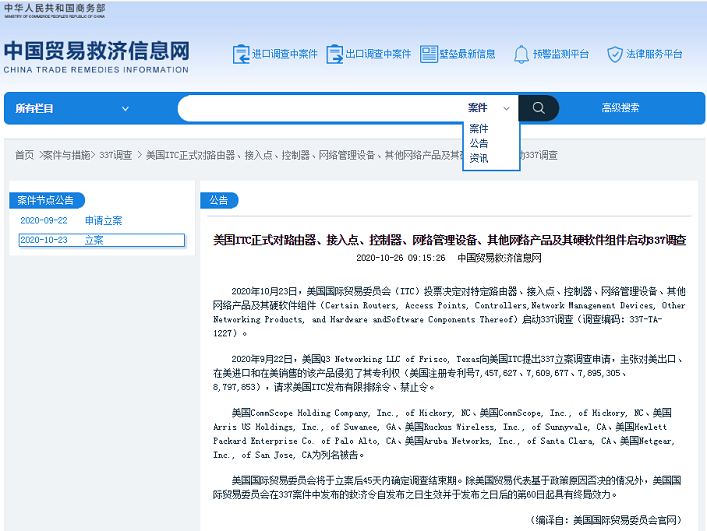707x531 pixels.
Task: Open 337调查 breadcrumb link
Action: (x=115, y=155)
